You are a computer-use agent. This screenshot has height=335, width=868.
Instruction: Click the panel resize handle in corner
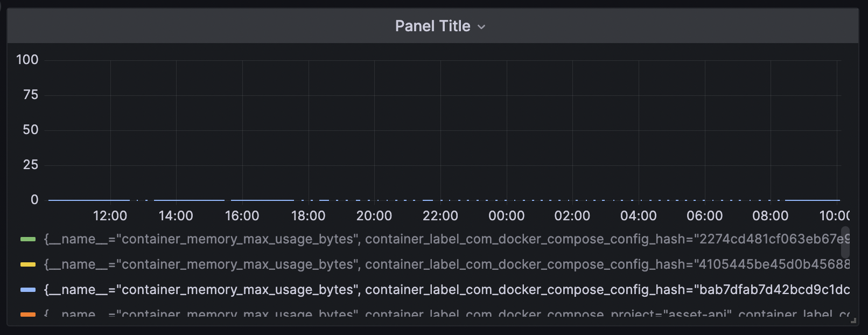(853, 320)
